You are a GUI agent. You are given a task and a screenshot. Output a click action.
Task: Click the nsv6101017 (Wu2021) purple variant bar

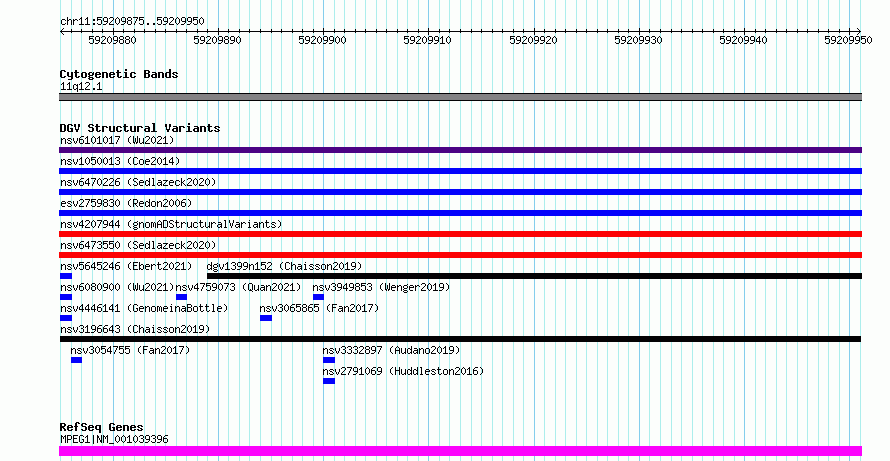coord(460,150)
